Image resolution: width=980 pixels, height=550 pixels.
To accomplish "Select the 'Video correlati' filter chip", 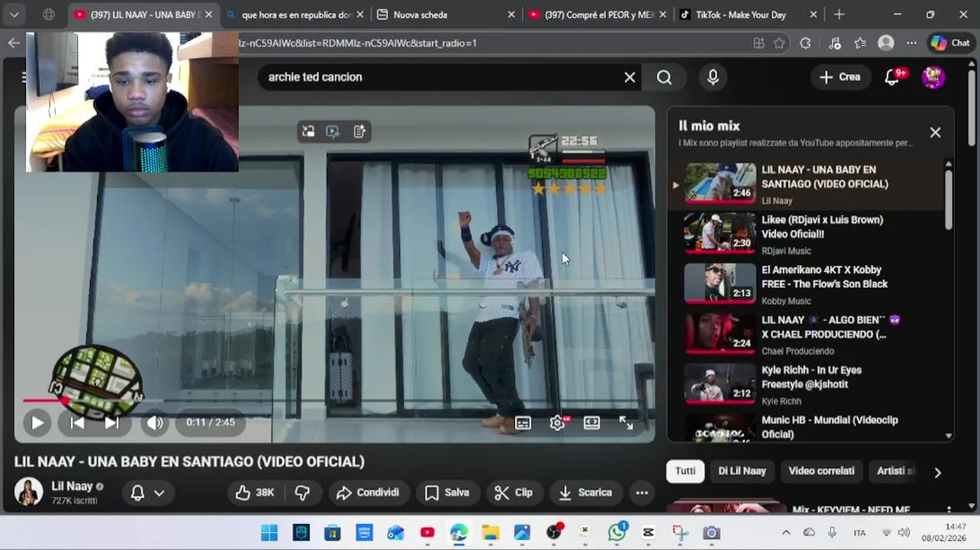I will (821, 471).
